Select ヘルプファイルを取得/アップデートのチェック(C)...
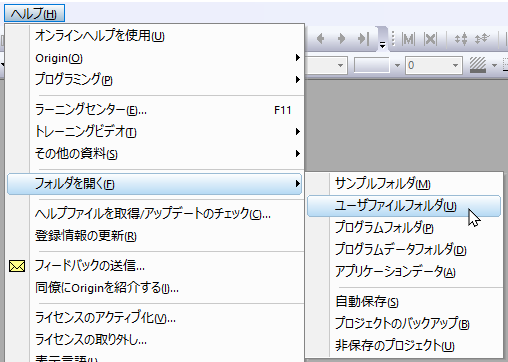This screenshot has height=362, width=508. 156,214
